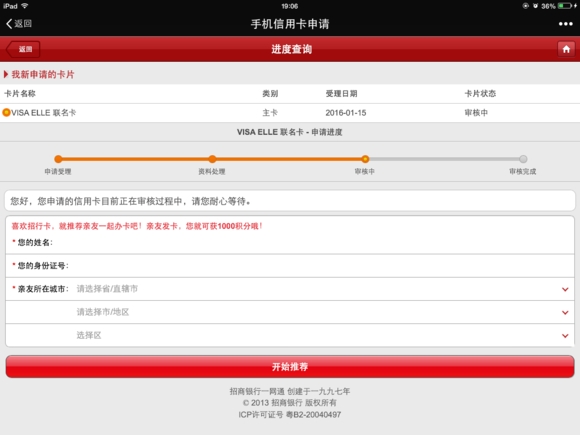Tap the home icon in the red header
Image resolution: width=580 pixels, height=435 pixels.
tap(566, 49)
